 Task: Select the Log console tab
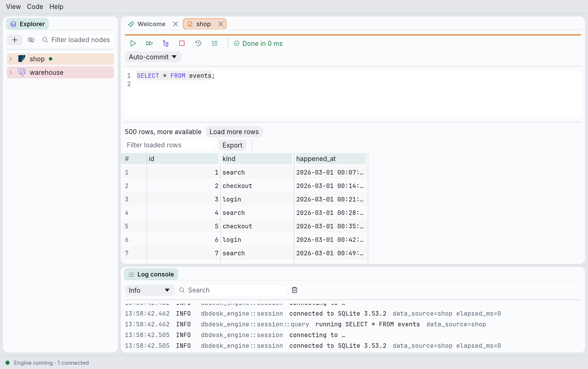point(151,274)
